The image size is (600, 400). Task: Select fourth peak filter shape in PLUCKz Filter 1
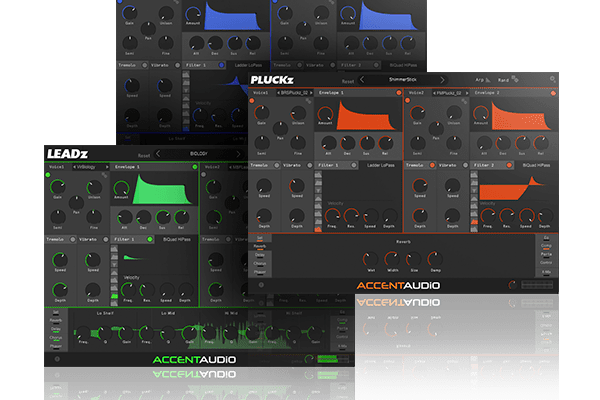tap(318, 198)
